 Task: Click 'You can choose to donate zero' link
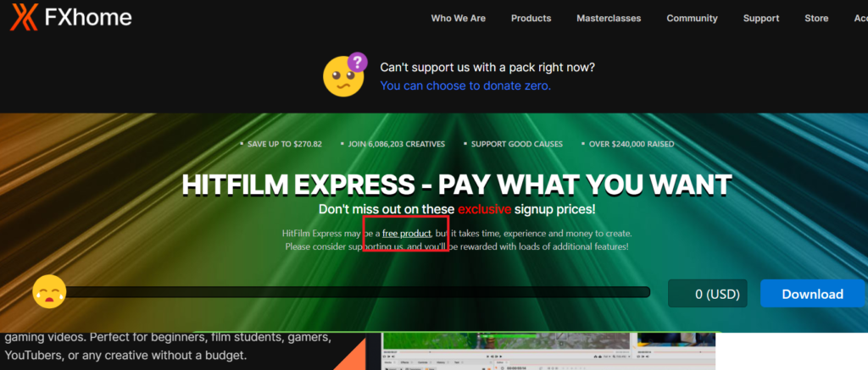(465, 86)
